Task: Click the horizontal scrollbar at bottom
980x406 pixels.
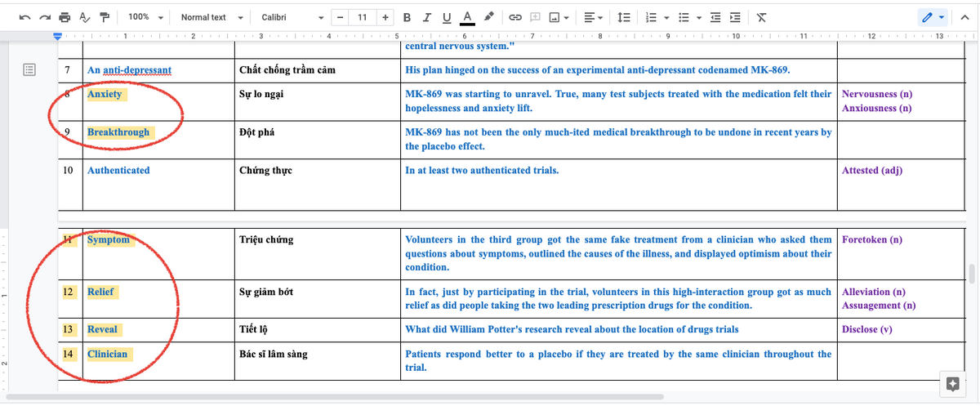Action: [335, 399]
